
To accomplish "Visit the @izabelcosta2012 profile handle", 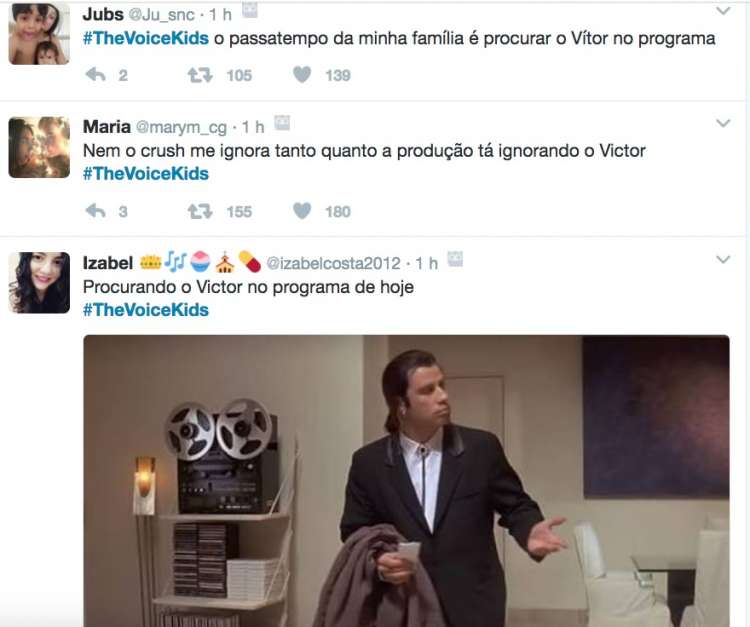I will (x=333, y=263).
